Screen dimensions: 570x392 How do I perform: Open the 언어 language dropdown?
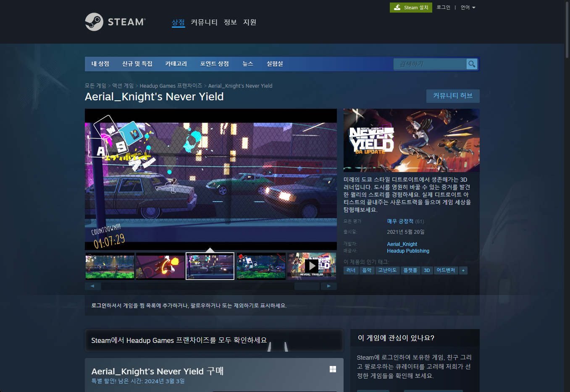pyautogui.click(x=468, y=8)
